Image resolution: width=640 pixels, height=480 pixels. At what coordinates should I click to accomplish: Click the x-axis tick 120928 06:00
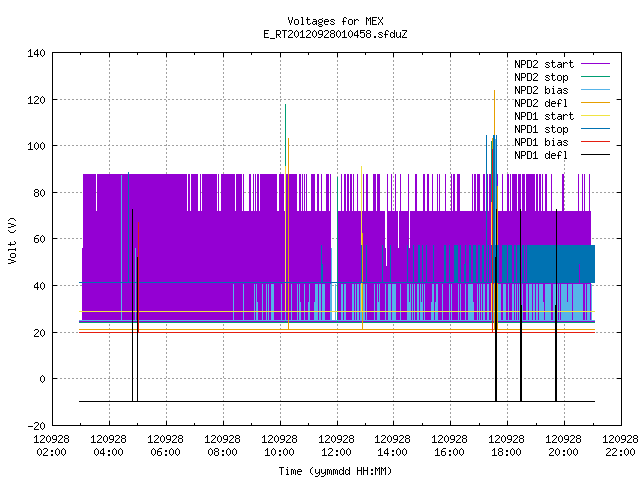(165, 446)
